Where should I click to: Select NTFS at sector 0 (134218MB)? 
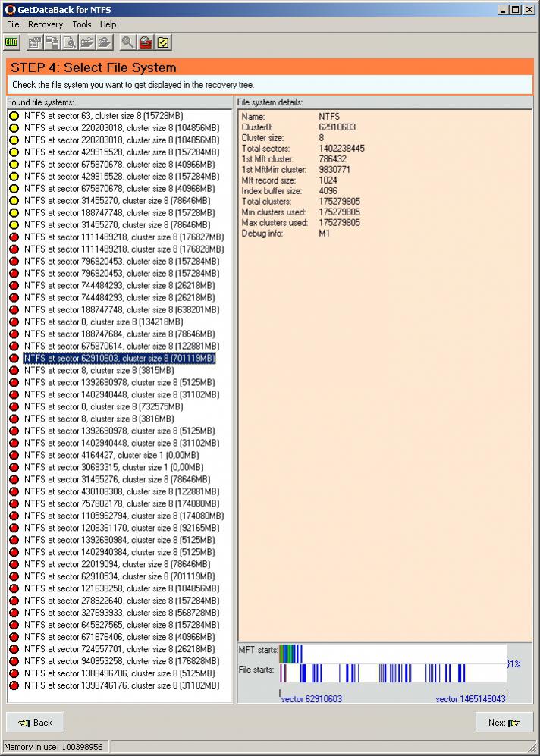[104, 322]
